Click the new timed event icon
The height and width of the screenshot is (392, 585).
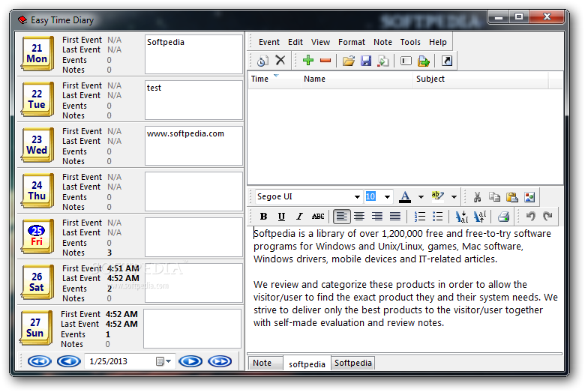click(262, 61)
